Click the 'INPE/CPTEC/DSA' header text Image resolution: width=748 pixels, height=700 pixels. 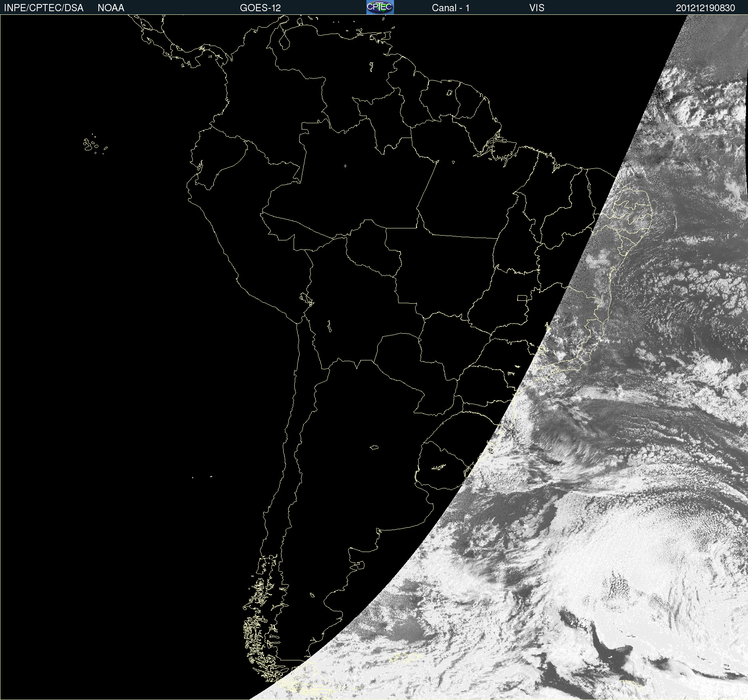(44, 8)
